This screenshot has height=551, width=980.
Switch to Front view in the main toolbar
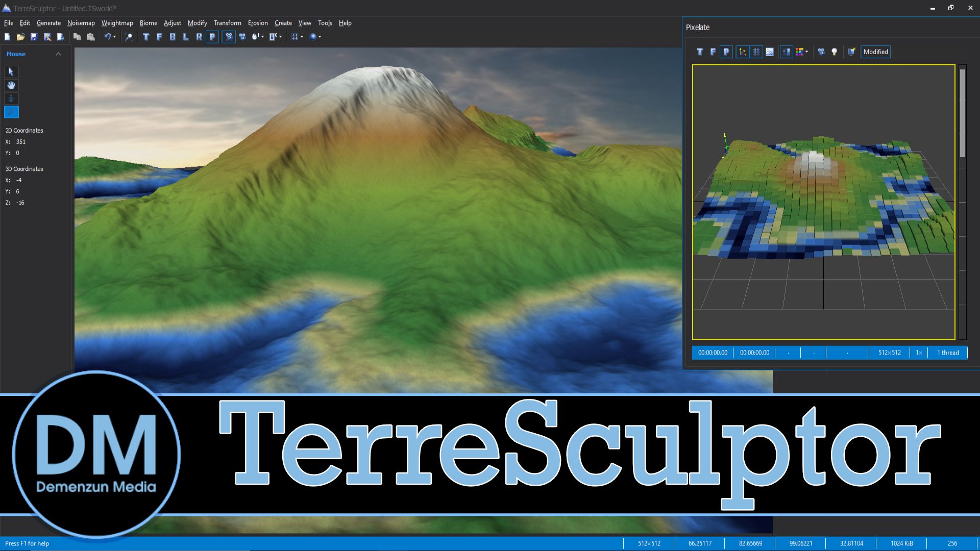[159, 37]
